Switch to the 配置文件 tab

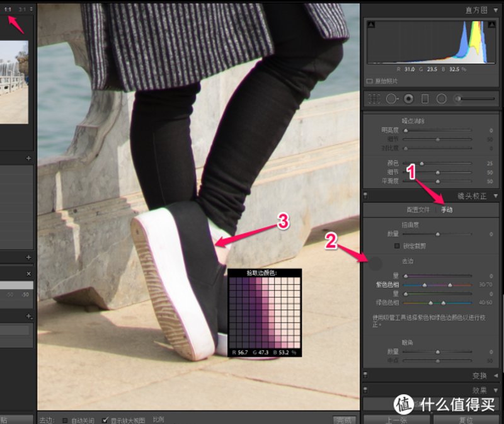click(x=418, y=210)
